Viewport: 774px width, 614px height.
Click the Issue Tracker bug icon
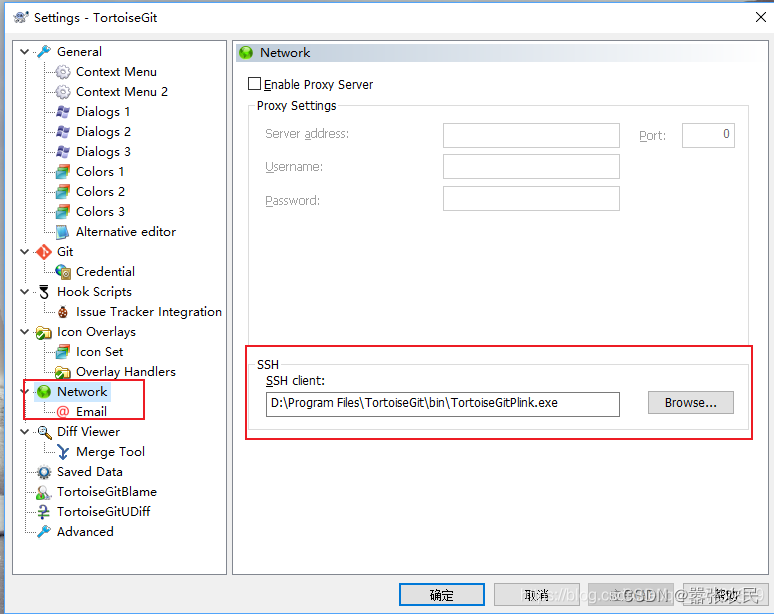63,312
